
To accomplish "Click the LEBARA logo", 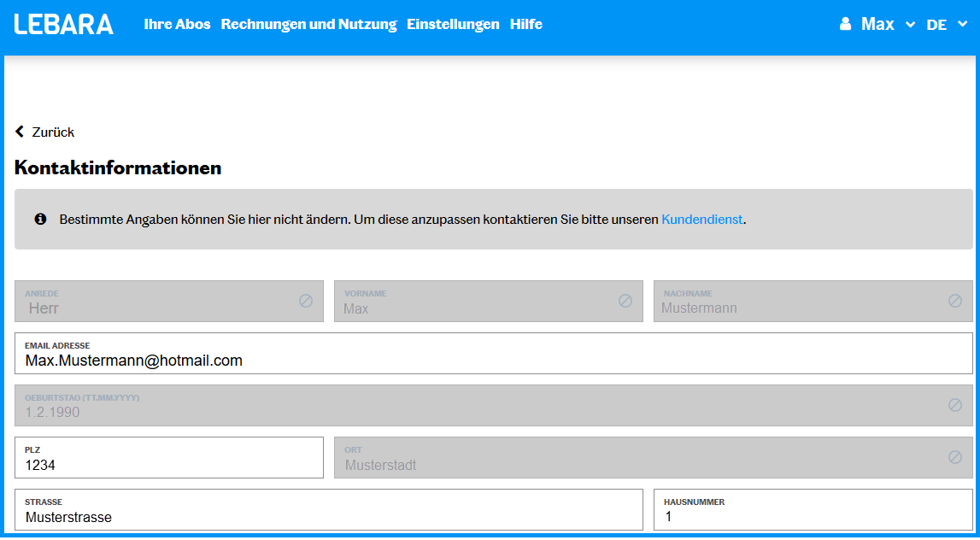I will coord(64,24).
